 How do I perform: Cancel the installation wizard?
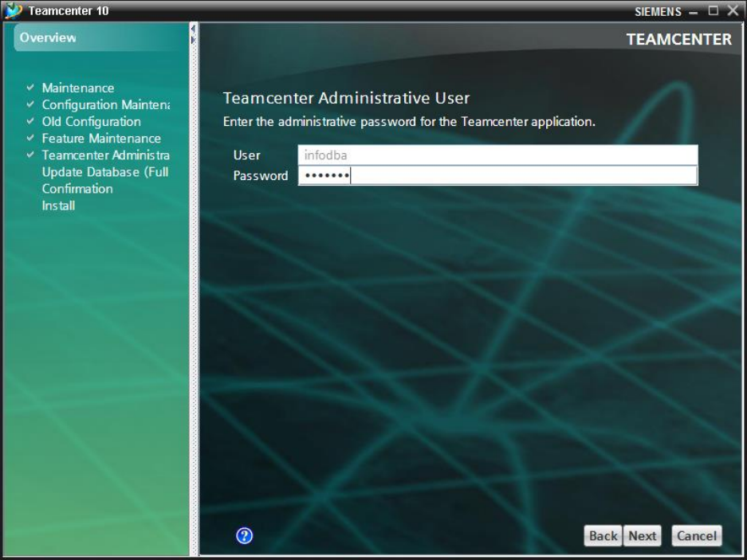click(x=697, y=536)
